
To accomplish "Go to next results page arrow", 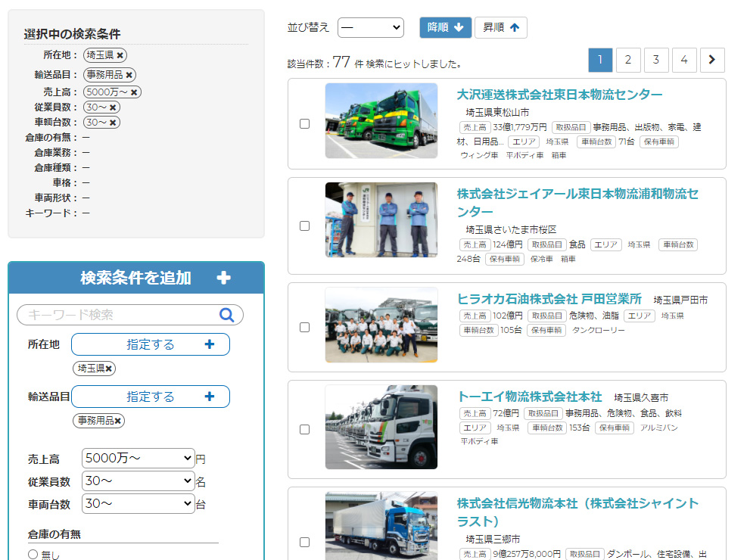I will [x=712, y=60].
